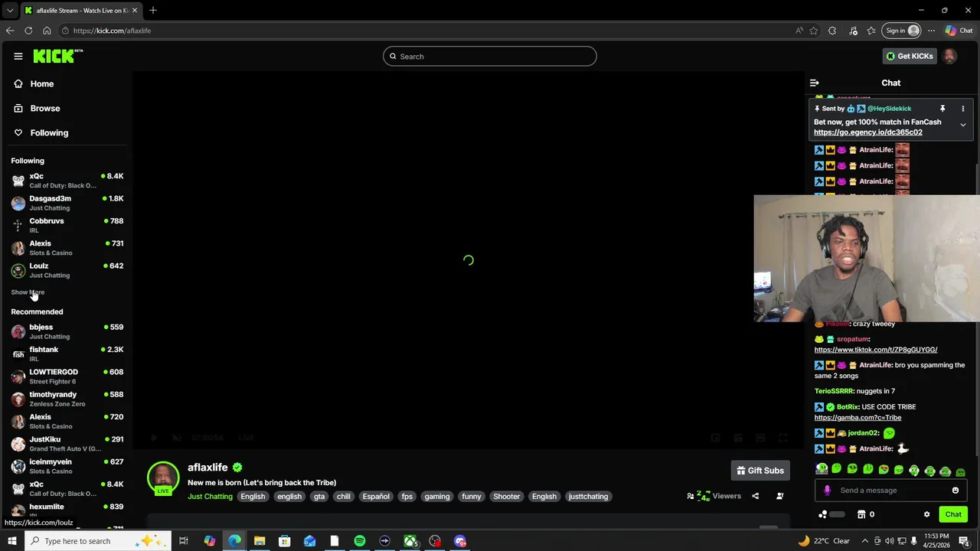Click the purple microphone chat icon
The image size is (980, 551).
(827, 491)
